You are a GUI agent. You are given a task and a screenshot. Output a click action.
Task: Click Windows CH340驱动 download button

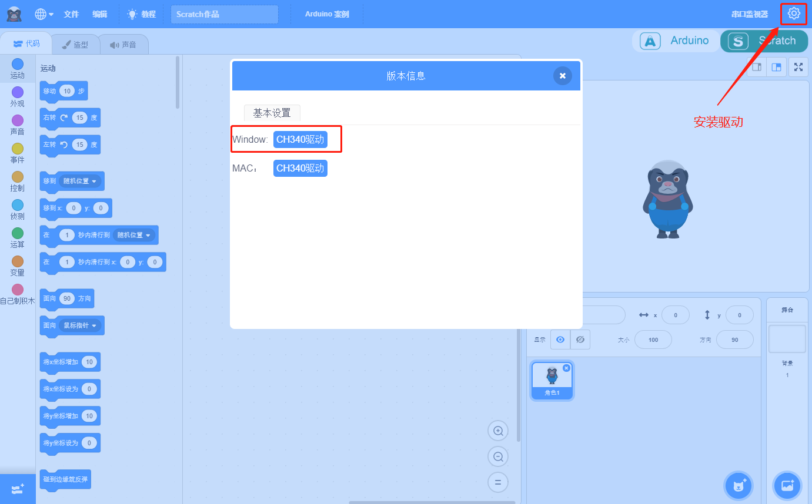click(300, 140)
